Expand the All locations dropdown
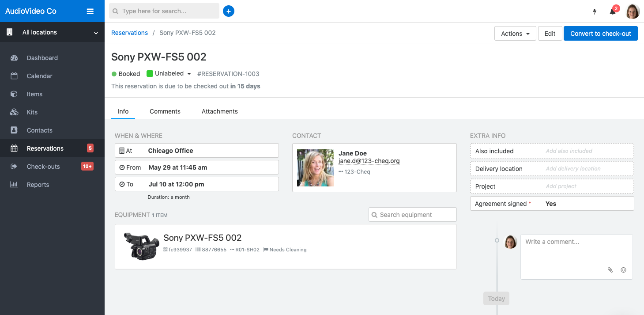The image size is (644, 315). 52,32
